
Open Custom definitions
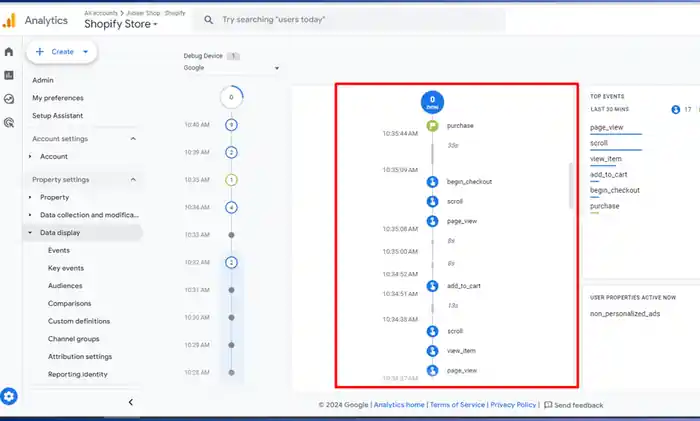[79, 321]
